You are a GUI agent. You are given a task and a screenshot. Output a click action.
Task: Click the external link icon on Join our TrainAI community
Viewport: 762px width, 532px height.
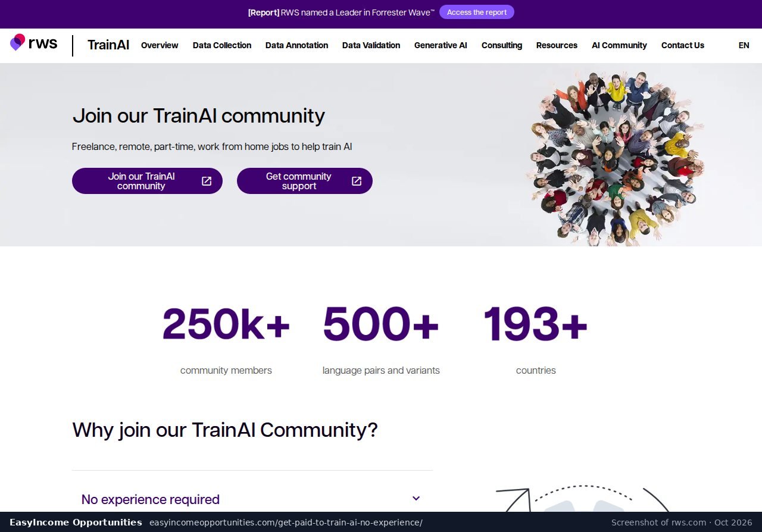tap(207, 181)
